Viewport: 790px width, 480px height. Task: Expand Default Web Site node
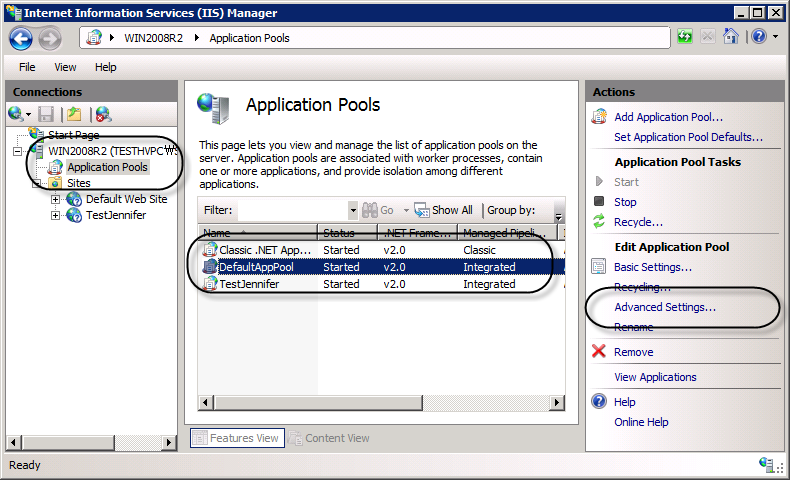(55, 199)
